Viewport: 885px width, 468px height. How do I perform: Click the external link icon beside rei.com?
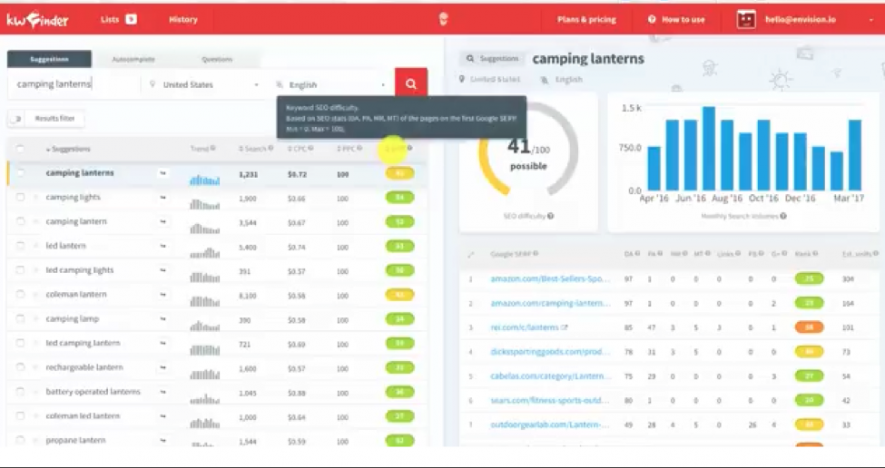point(564,327)
